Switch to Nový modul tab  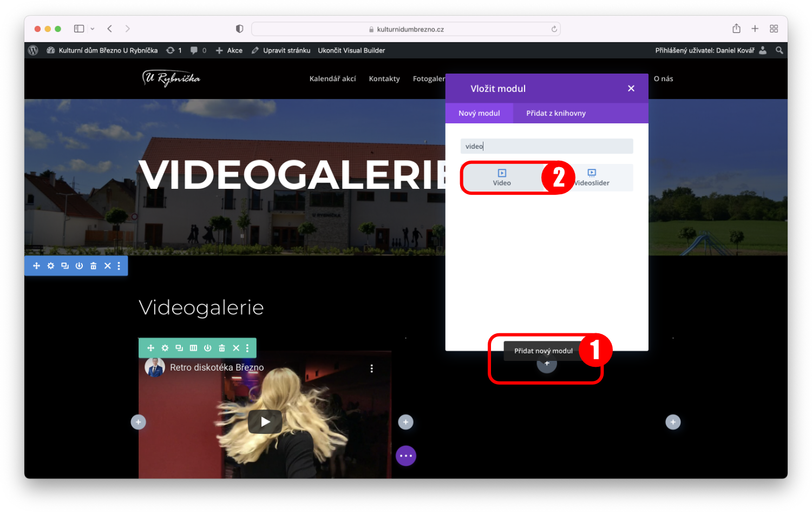[479, 113]
